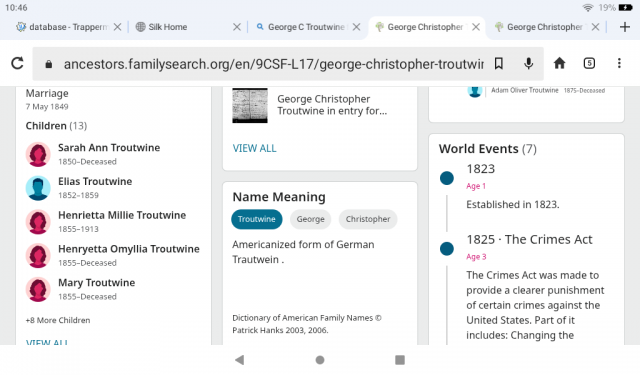Open Sarah Ann Troutwine's avatar icon

point(38,154)
